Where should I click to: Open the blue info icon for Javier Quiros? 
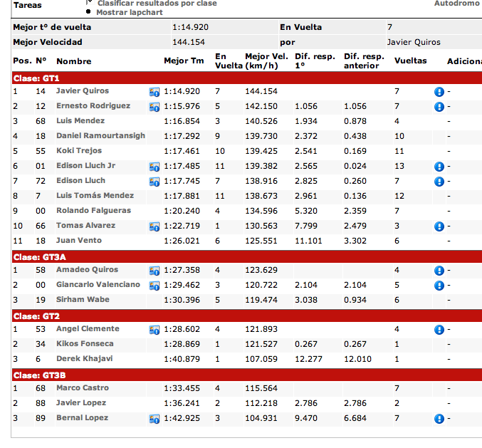point(439,92)
